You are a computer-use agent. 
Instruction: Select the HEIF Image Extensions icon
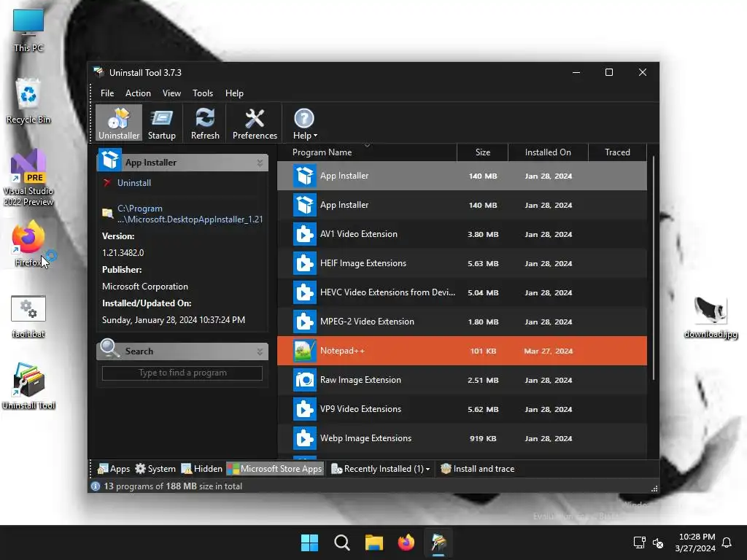click(x=304, y=263)
